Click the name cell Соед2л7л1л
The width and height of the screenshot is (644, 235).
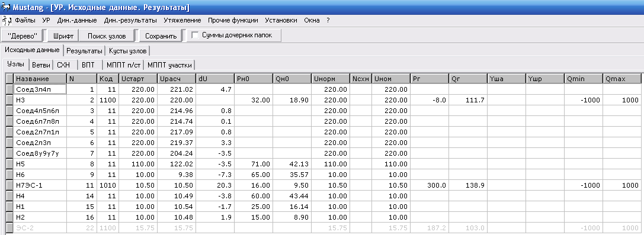40,132
